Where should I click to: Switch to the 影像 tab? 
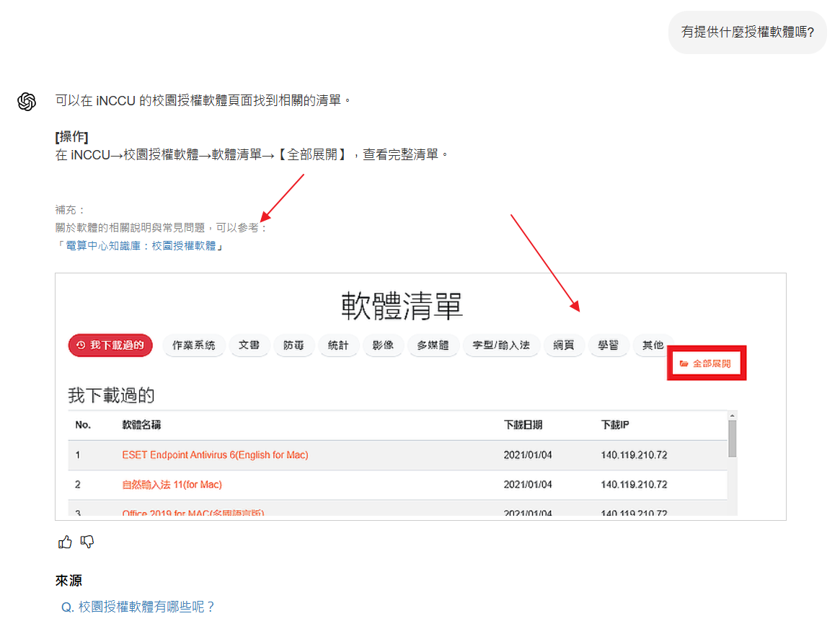tap(383, 345)
